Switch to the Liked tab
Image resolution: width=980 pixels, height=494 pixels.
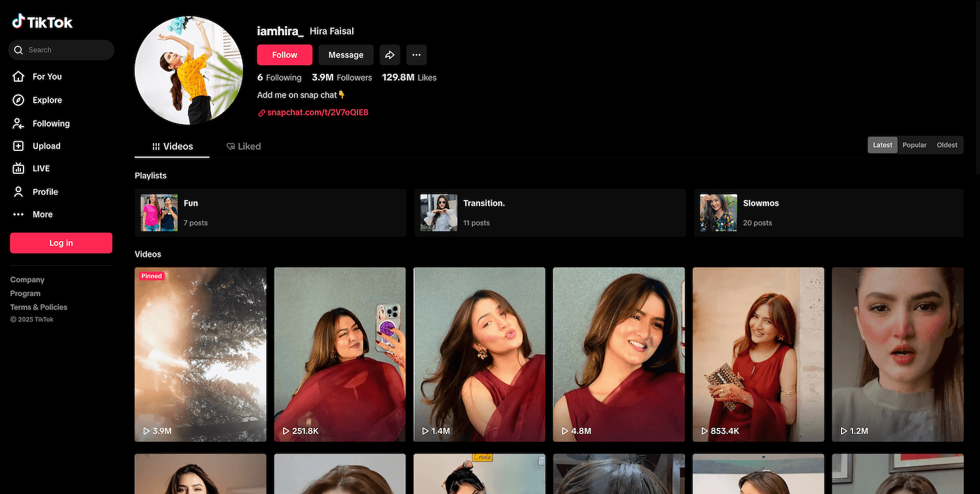pyautogui.click(x=244, y=146)
